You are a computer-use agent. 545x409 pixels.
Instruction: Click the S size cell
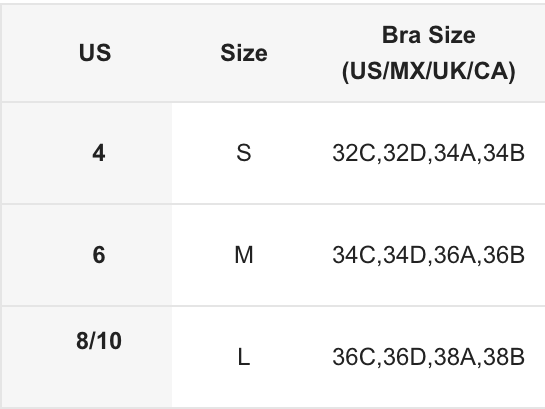pos(244,153)
